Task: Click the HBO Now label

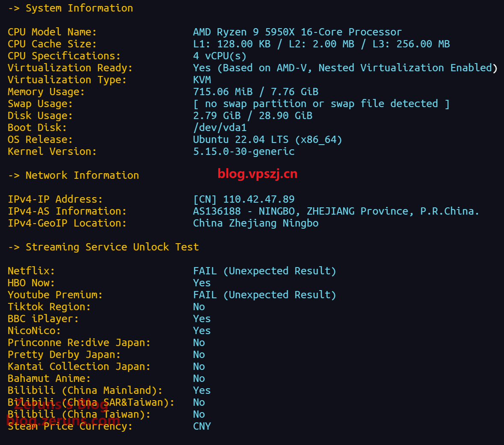Action: coord(31,283)
